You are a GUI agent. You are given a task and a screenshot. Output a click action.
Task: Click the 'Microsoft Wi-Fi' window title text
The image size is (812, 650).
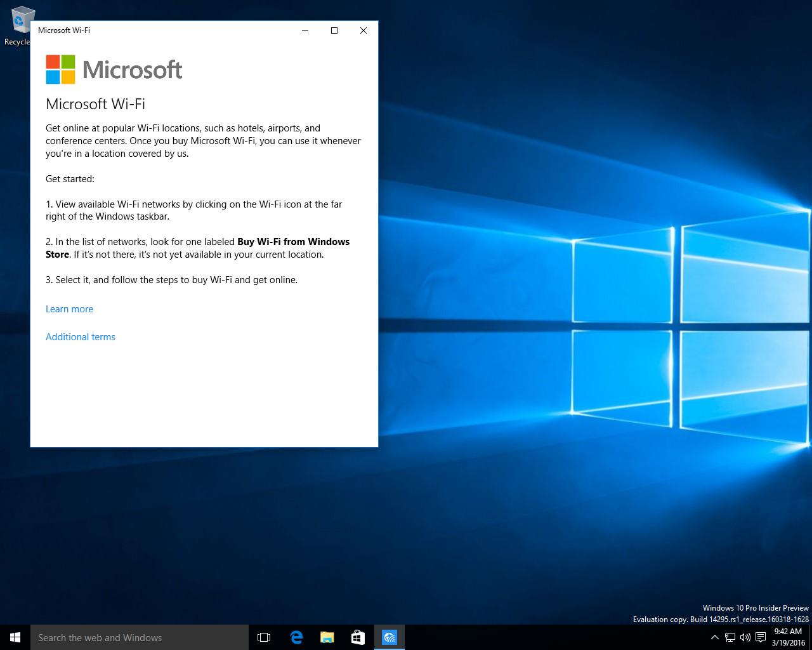click(x=64, y=30)
